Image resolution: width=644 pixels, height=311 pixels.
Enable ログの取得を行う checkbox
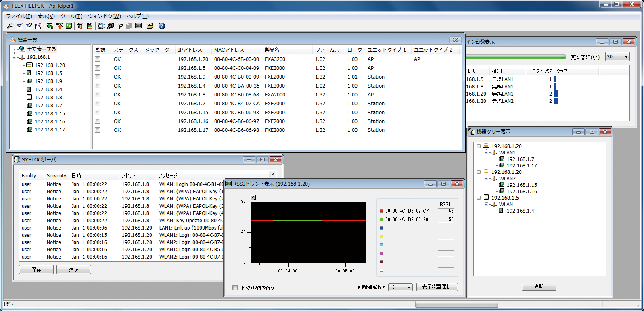point(235,288)
